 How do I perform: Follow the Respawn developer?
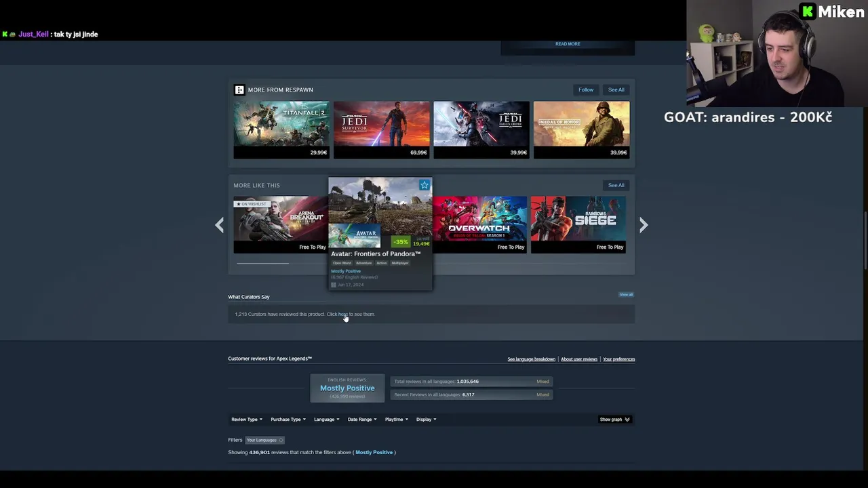pyautogui.click(x=586, y=89)
